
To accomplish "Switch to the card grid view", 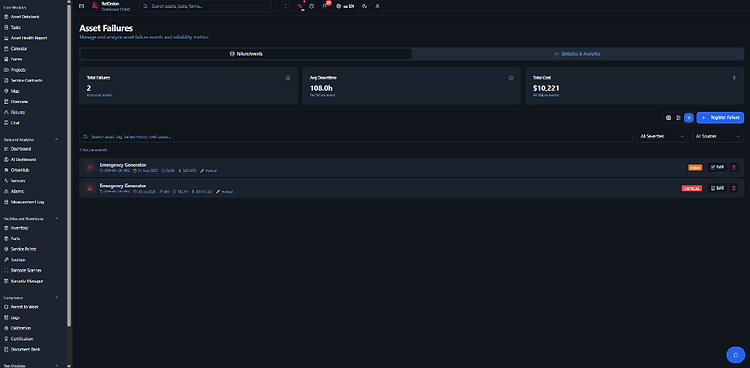I will point(668,117).
